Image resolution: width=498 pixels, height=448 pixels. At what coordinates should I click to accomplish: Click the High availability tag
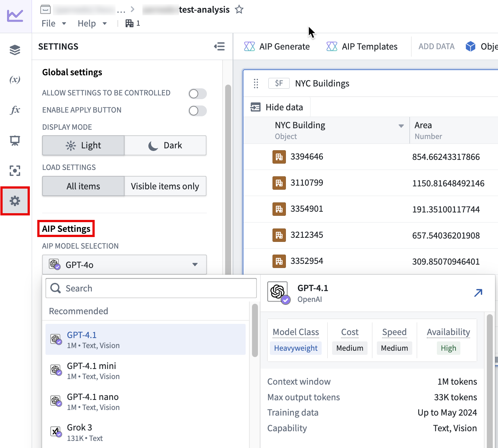click(x=448, y=348)
